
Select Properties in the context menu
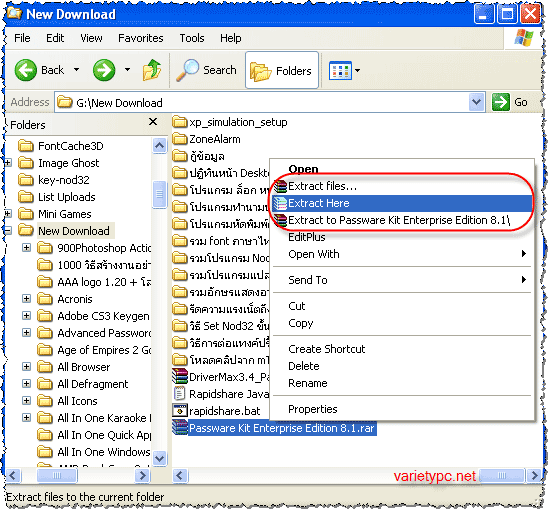tap(312, 409)
